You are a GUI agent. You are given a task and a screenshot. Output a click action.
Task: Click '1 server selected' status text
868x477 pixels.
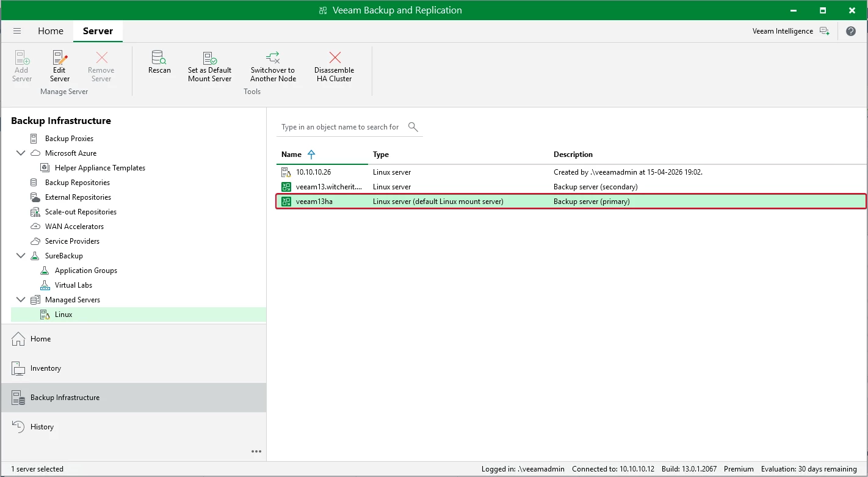pos(37,469)
